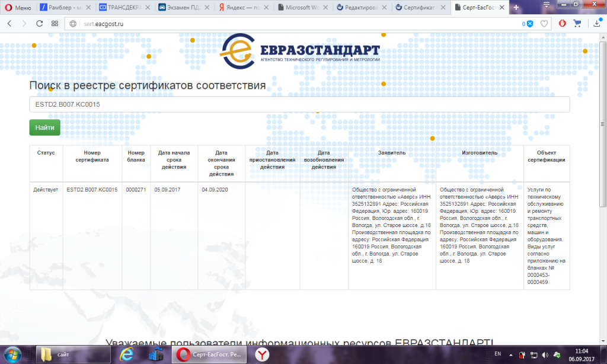The height and width of the screenshot is (364, 607).
Task: Open the shopping cart extension icon
Action: point(577,24)
